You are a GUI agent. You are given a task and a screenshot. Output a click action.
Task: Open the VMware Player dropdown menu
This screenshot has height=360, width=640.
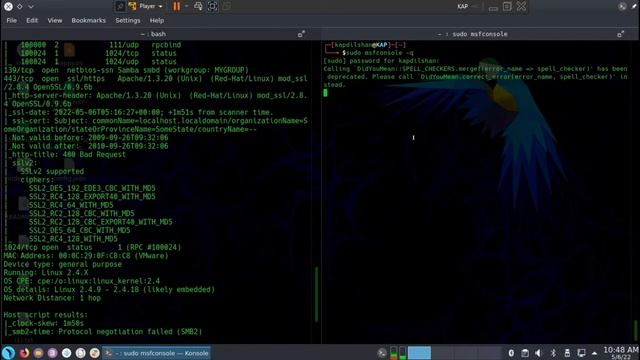[151, 6]
